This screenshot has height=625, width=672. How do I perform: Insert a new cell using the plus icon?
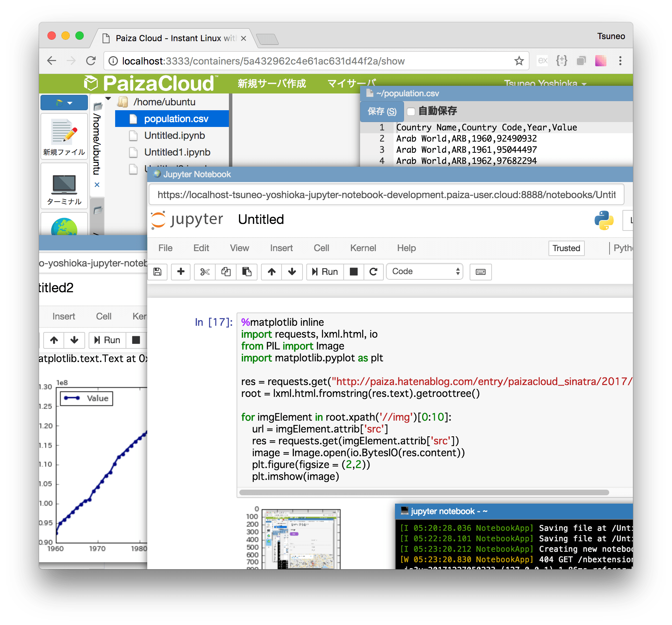coord(181,272)
